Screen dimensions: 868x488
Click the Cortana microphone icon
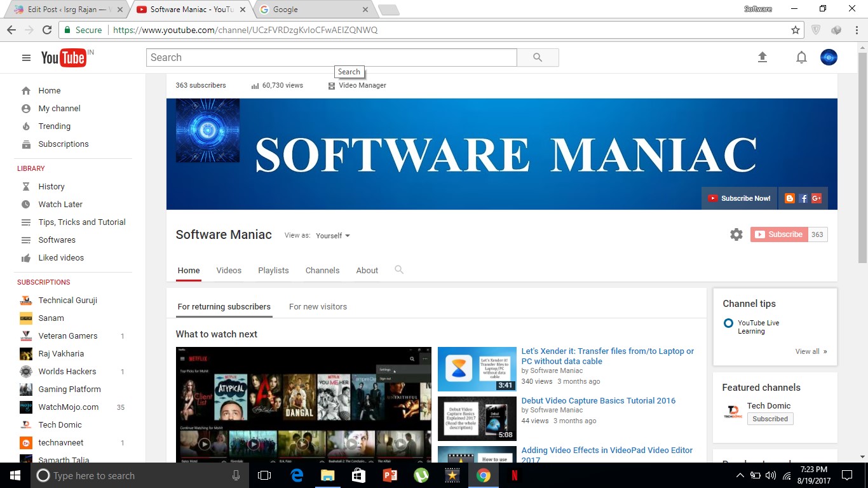click(x=236, y=475)
